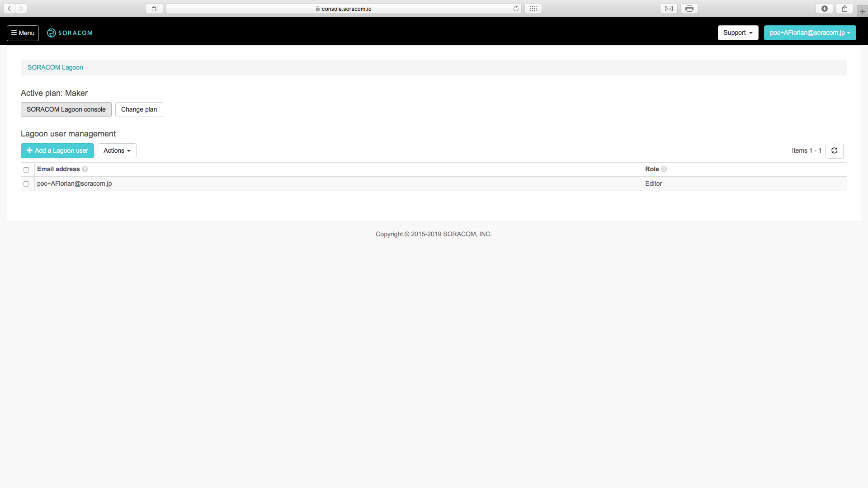Click the Role column help icon
The image size is (868, 488).
664,169
